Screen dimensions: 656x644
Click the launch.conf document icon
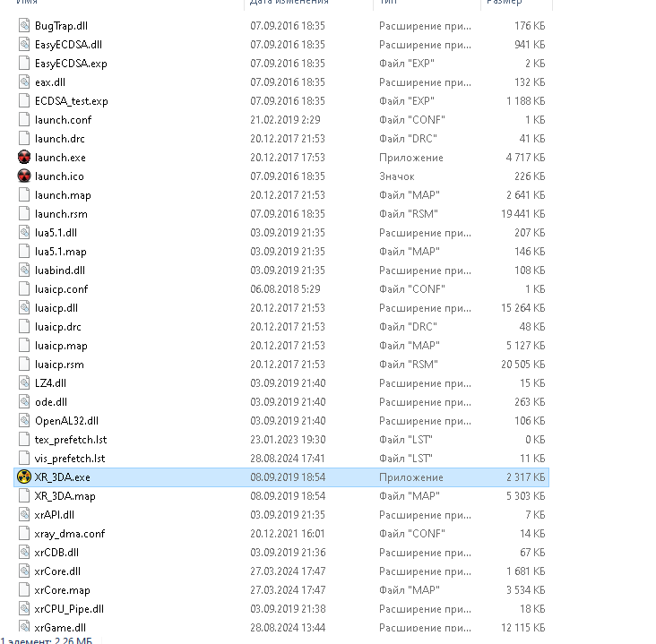pos(24,120)
